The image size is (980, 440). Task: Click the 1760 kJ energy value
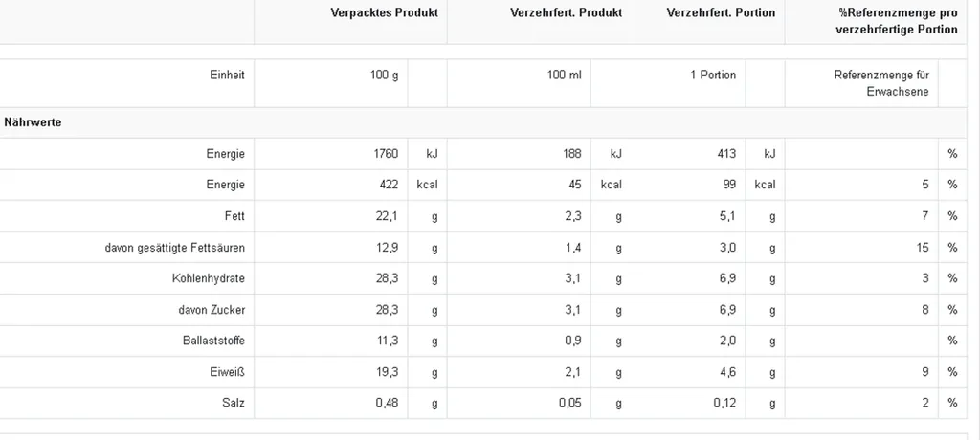coord(386,154)
